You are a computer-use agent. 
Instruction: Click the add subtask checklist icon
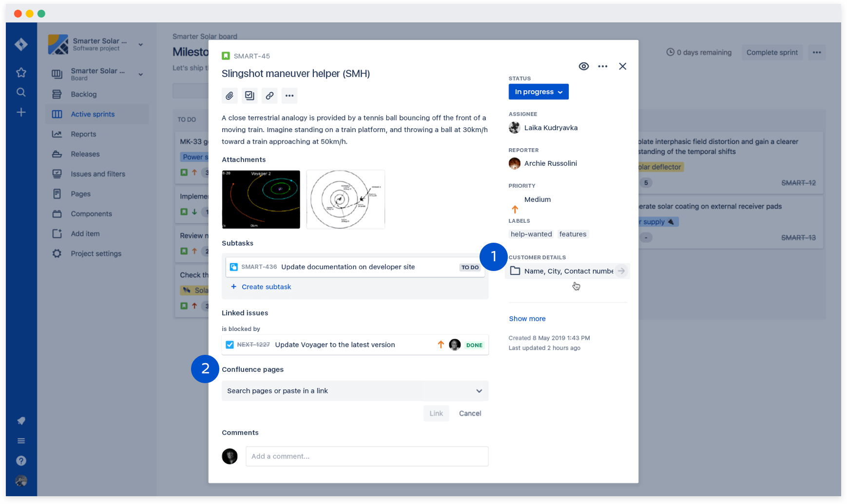tap(250, 96)
